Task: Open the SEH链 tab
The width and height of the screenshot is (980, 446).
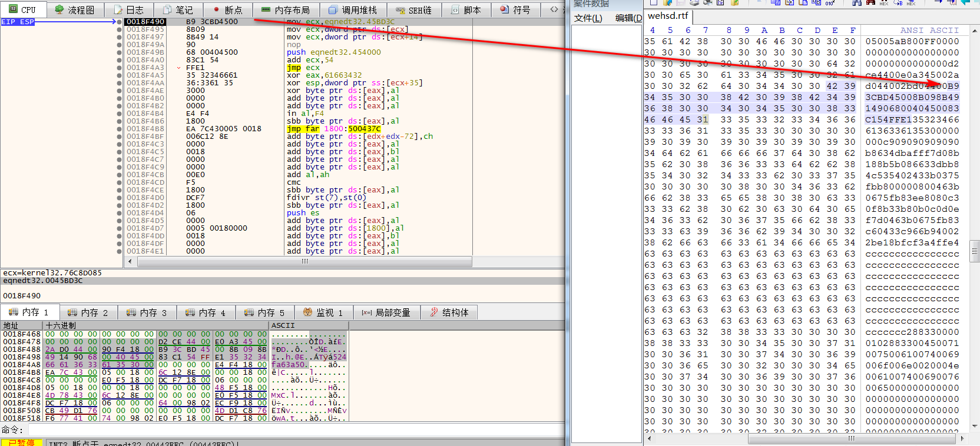Action: 413,10
